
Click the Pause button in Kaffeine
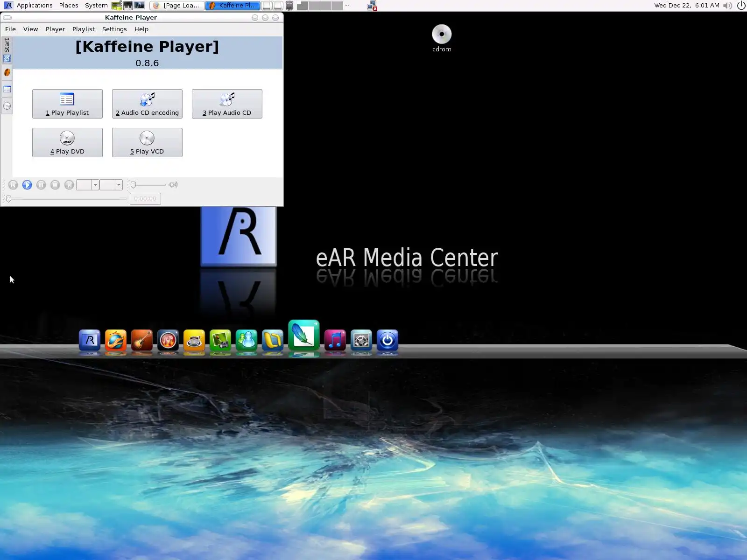(x=41, y=185)
